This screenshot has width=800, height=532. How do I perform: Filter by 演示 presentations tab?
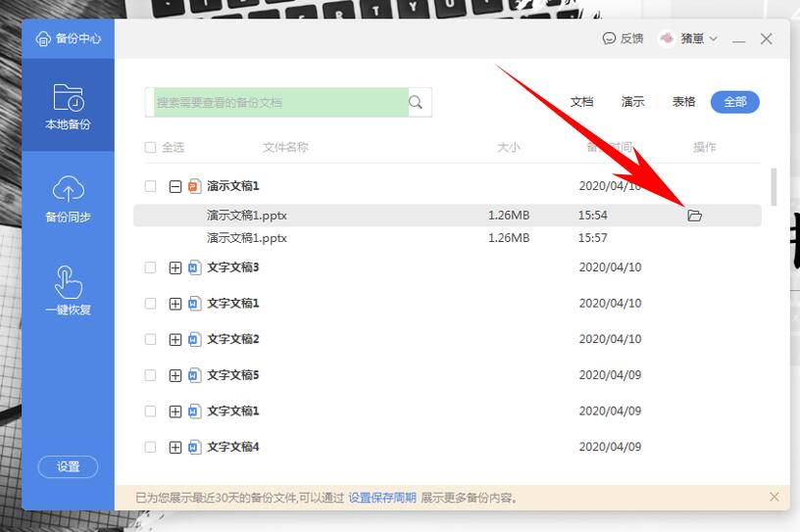(x=632, y=102)
